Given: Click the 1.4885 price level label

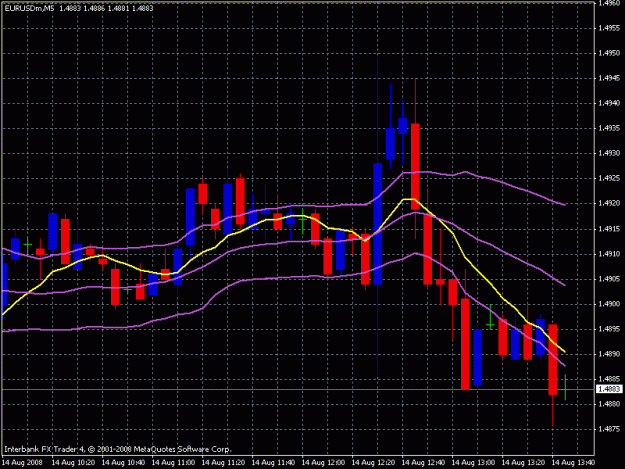Looking at the screenshot, I should coord(609,379).
